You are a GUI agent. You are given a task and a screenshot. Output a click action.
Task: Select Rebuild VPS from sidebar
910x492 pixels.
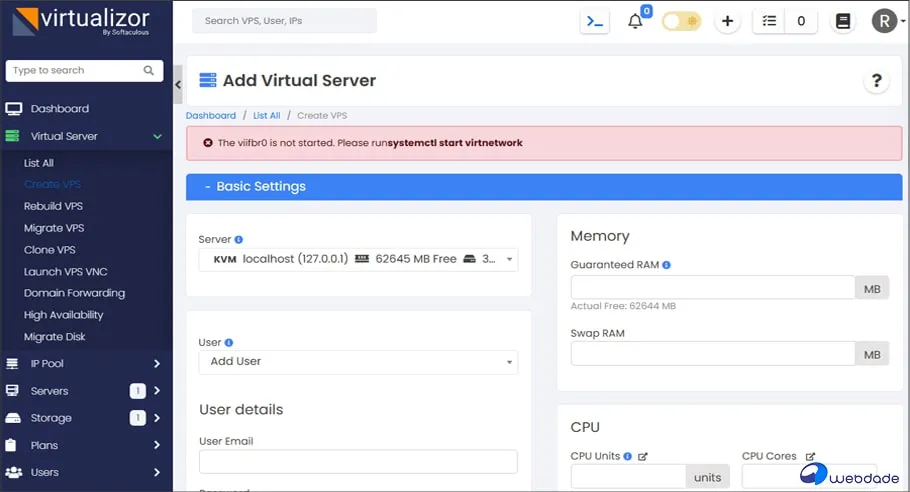53,206
